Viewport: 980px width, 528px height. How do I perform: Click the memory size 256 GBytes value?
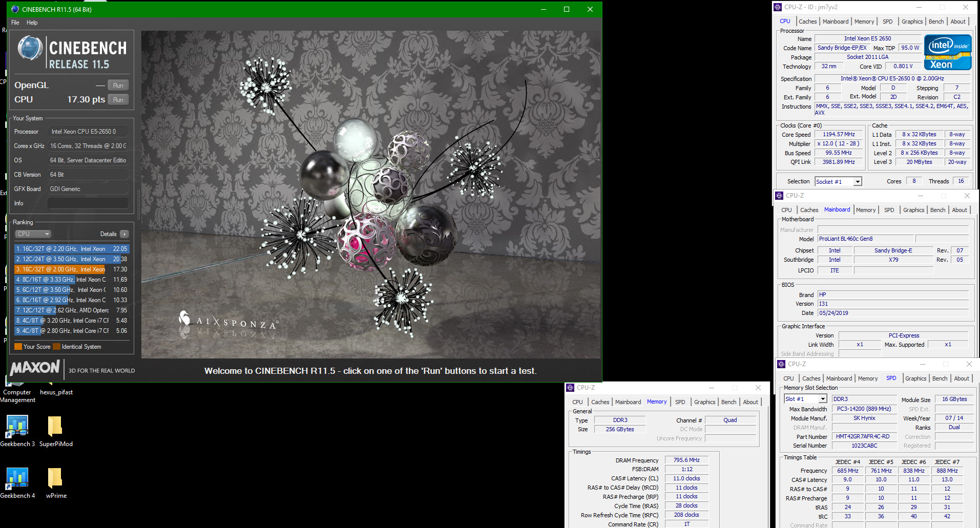pos(620,429)
